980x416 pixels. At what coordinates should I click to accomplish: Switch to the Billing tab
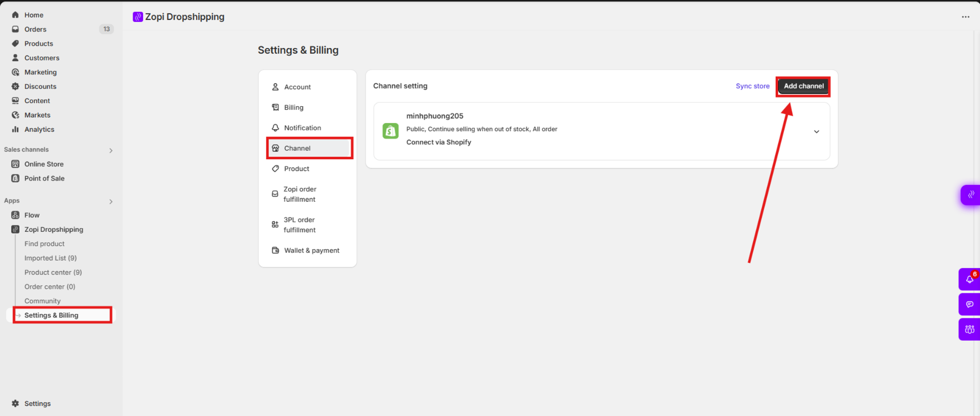click(308, 108)
